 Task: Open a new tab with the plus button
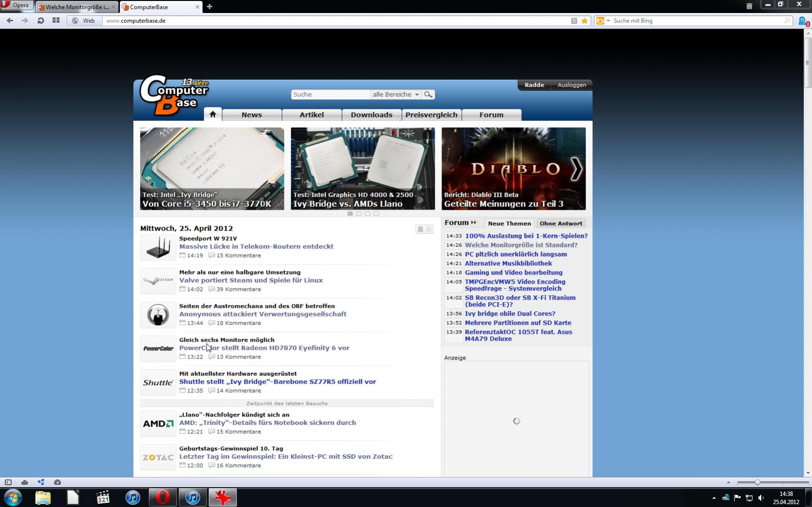(209, 7)
